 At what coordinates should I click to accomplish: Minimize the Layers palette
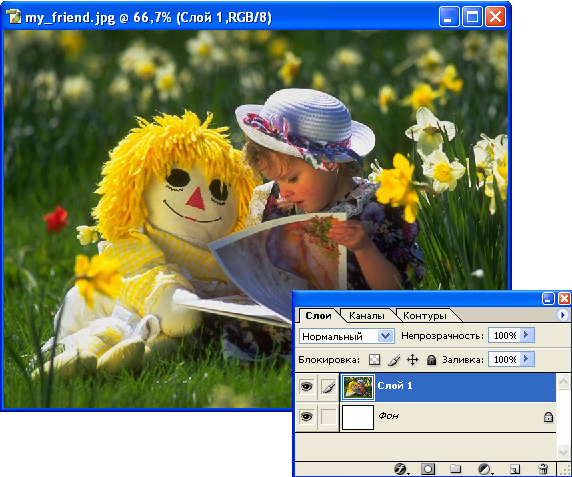click(548, 299)
